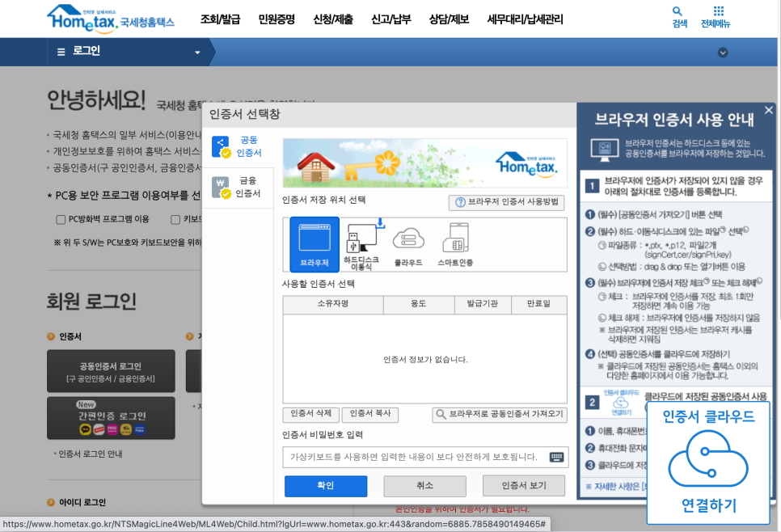781x532 pixels.
Task: Click the 인증서 복사 button
Action: 370,414
